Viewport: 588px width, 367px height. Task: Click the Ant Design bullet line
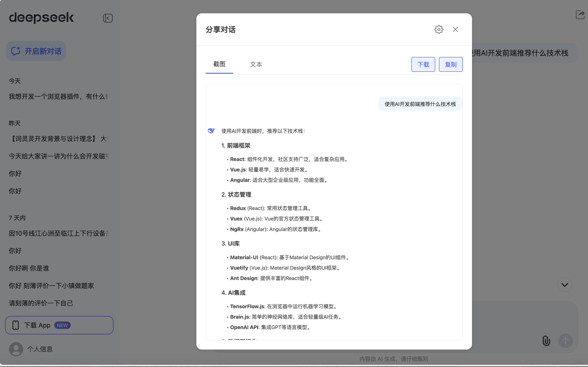click(271, 278)
